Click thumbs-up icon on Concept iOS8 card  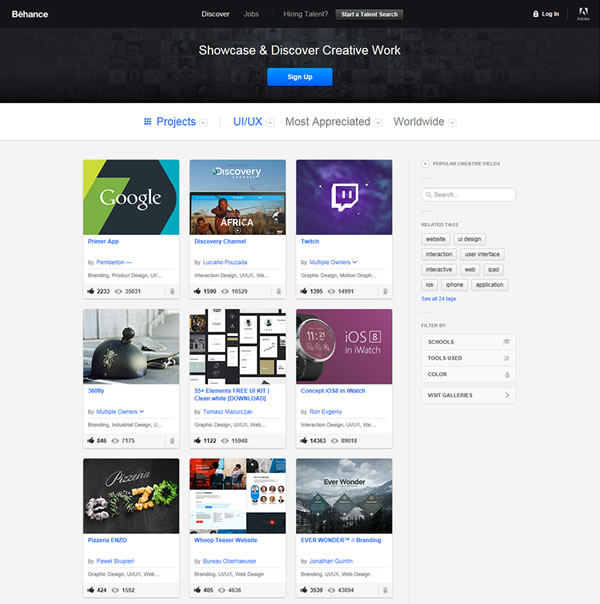[x=304, y=440]
